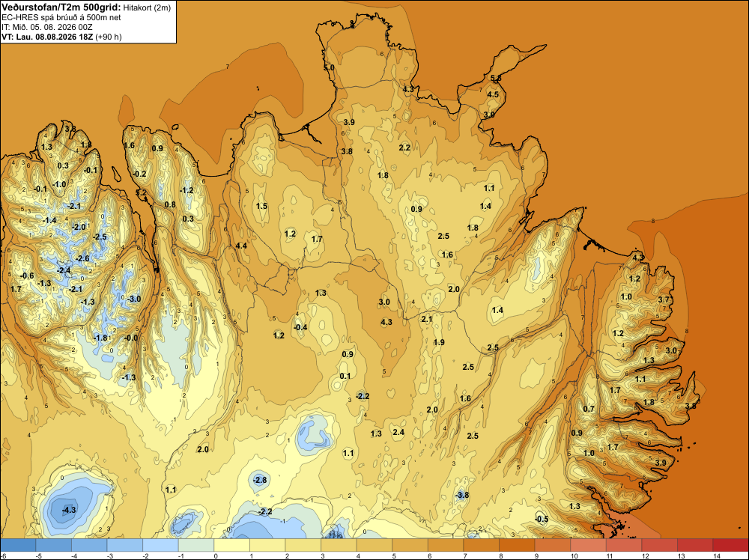Click the 4.4 temperature label

coord(241,246)
